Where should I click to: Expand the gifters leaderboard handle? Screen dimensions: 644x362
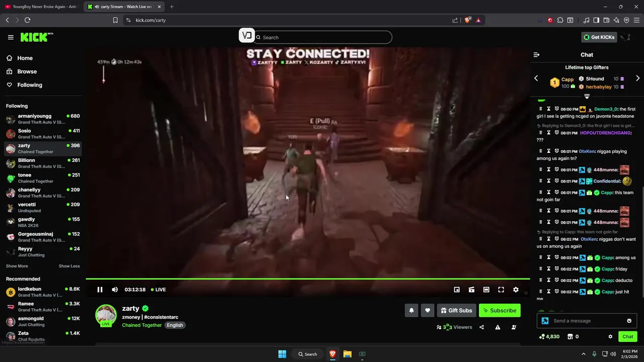click(587, 96)
